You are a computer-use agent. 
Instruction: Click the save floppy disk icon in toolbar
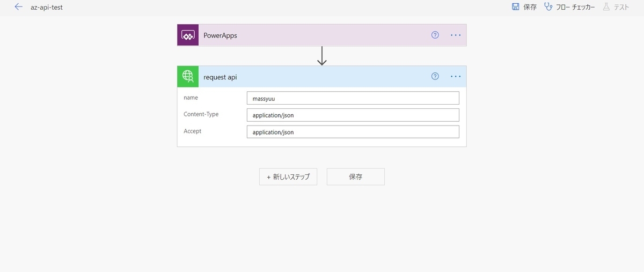tap(515, 7)
